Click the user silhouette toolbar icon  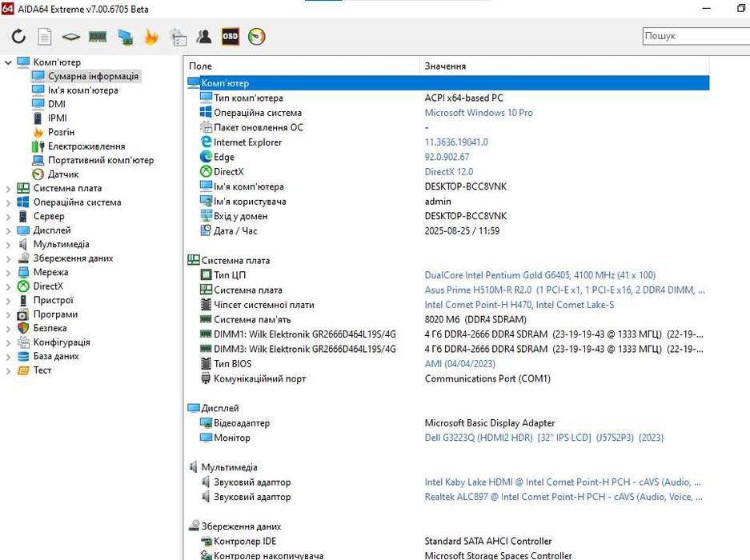[x=204, y=36]
